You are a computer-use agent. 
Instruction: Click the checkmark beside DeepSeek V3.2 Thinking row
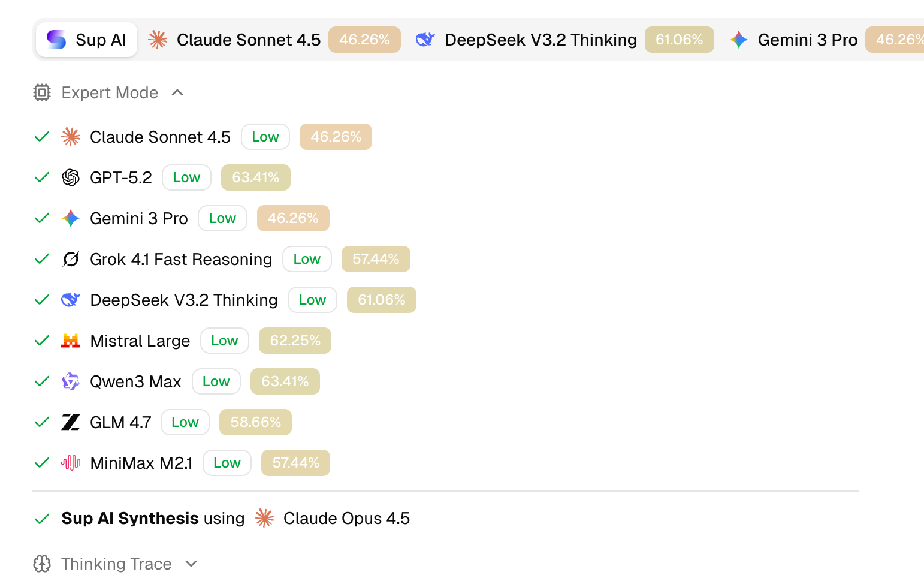[x=42, y=300]
